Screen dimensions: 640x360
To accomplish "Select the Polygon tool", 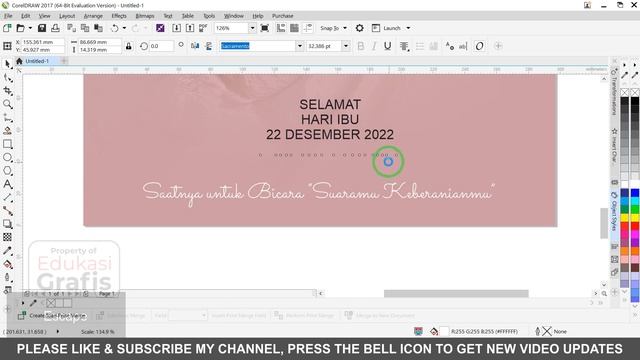I will (7, 171).
